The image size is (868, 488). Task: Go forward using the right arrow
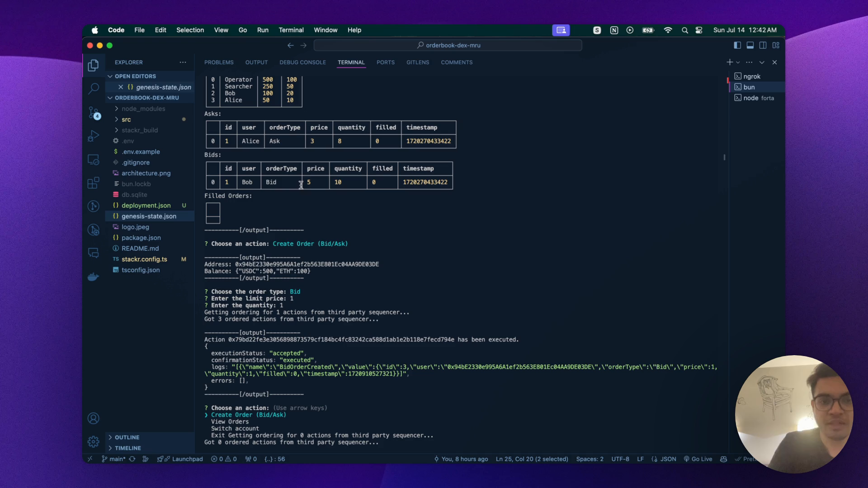(303, 45)
